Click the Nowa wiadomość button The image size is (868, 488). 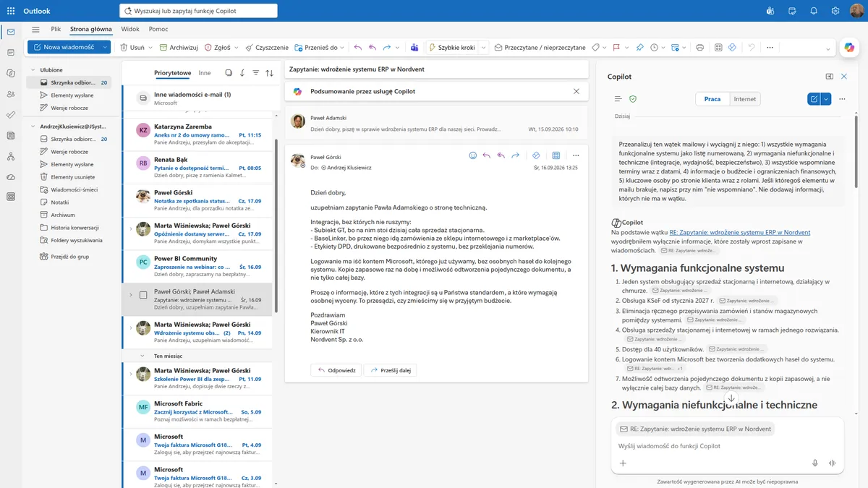click(64, 47)
